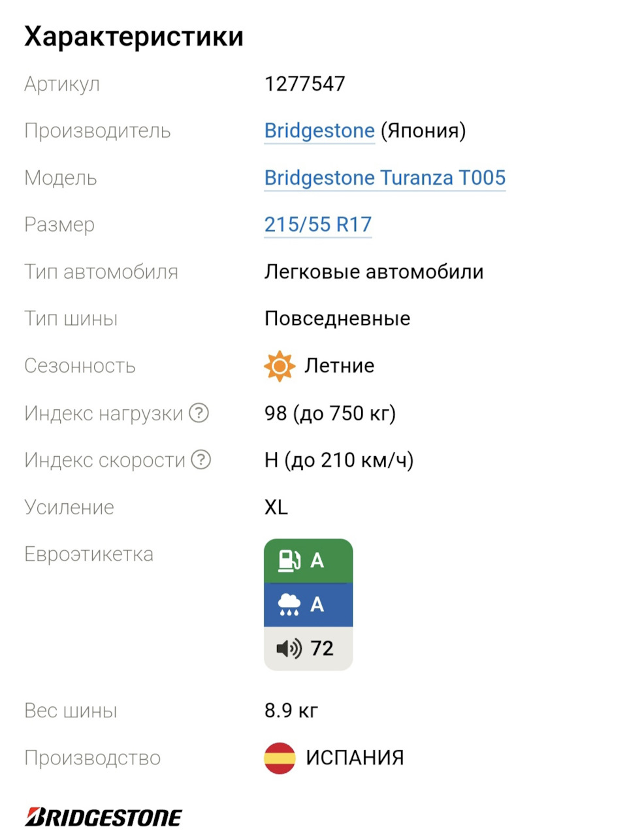Click the Летние seasonality value
Viewport: 627px width, 840px height.
click(x=339, y=366)
